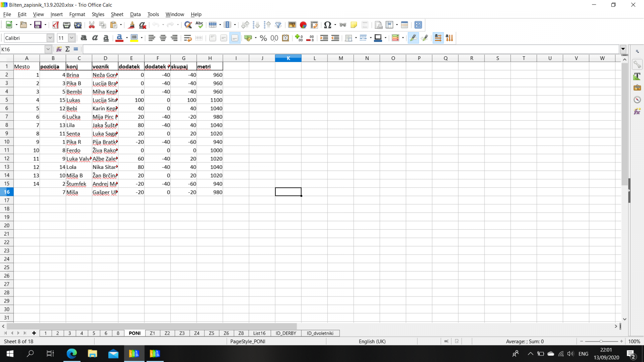This screenshot has height=362, width=644.
Task: Click into the formula input line
Action: (x=350, y=49)
